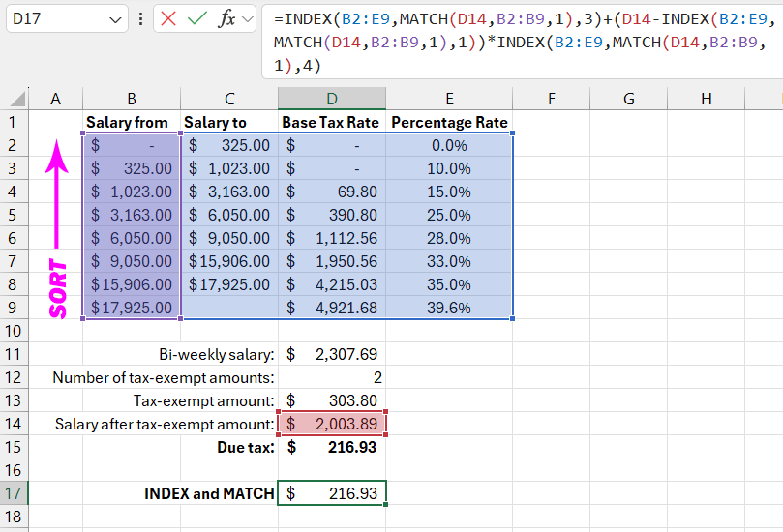The image size is (783, 532).
Task: Select the 25.0% percentage cell
Action: click(x=449, y=215)
